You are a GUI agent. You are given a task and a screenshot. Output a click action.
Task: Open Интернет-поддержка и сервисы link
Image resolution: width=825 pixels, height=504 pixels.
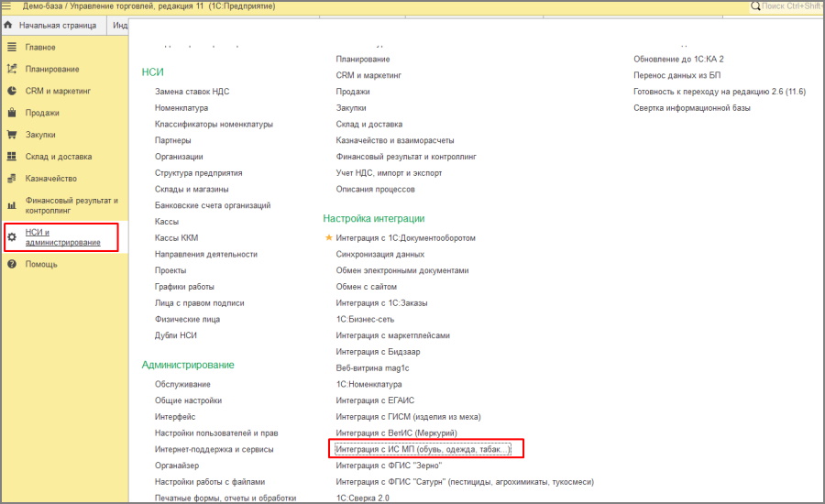tap(214, 450)
